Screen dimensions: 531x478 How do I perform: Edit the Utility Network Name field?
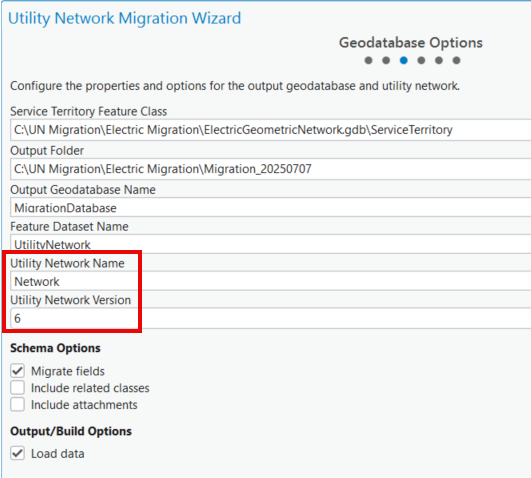pyautogui.click(x=271, y=281)
